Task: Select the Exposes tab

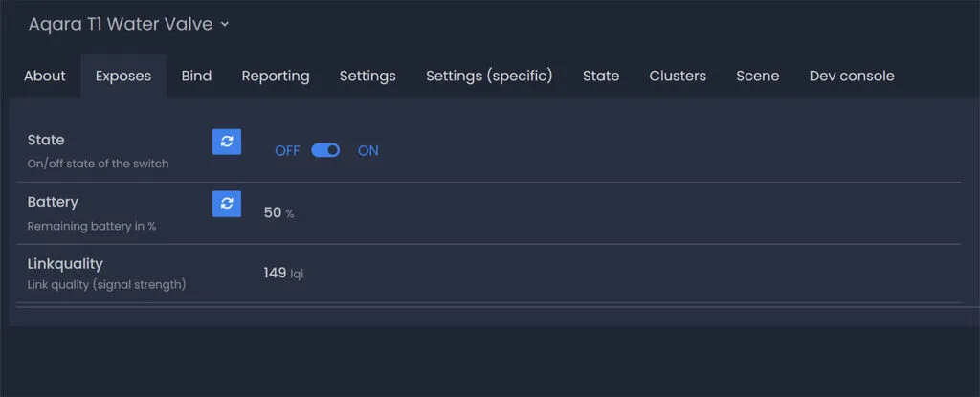Action: click(x=123, y=76)
